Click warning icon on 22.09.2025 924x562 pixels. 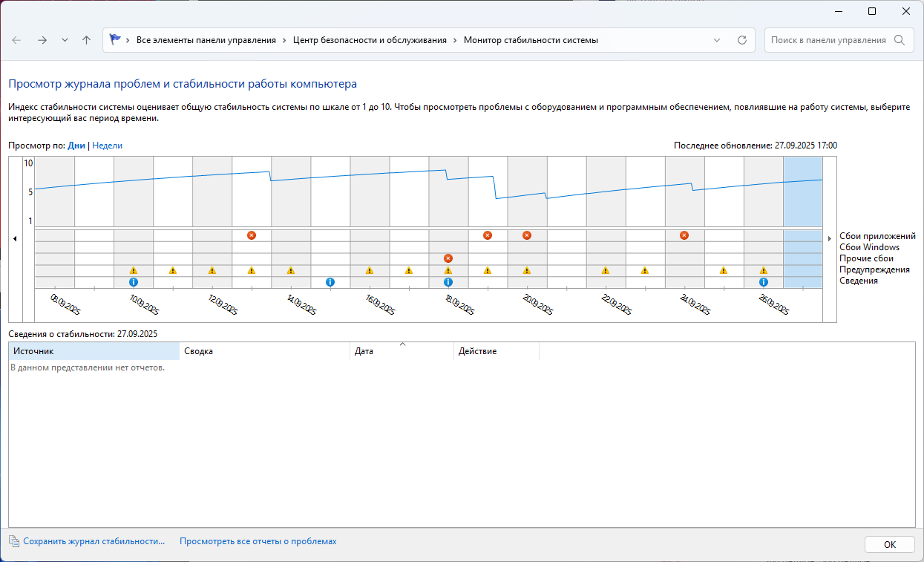[x=606, y=270]
